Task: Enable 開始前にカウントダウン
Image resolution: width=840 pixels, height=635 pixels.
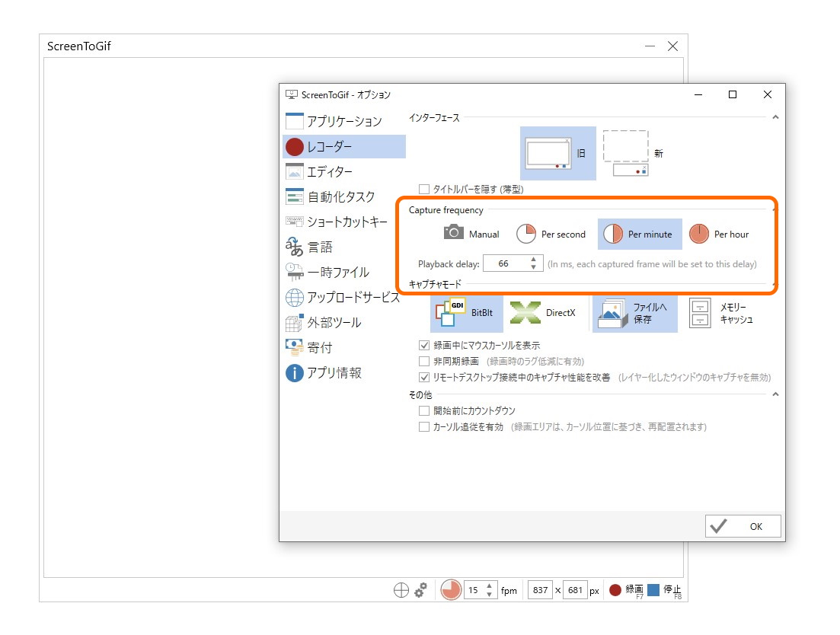Action: click(x=424, y=410)
